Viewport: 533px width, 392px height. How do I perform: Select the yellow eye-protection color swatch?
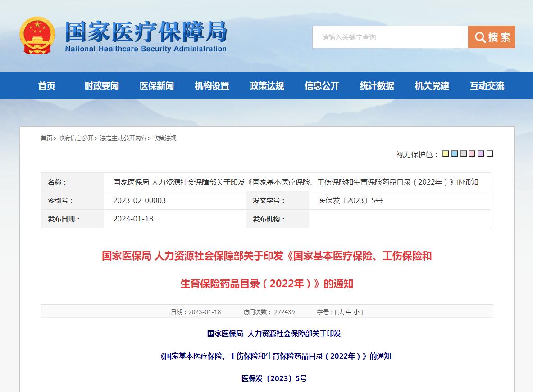click(x=446, y=154)
